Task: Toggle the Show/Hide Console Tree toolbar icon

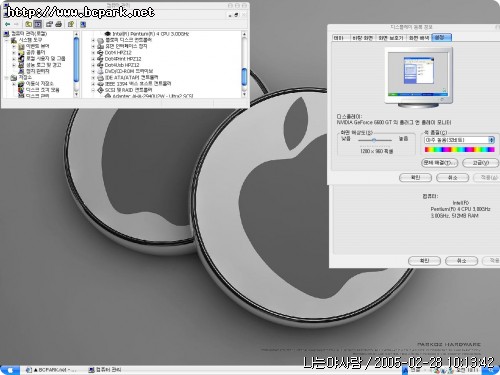Action: click(x=38, y=24)
